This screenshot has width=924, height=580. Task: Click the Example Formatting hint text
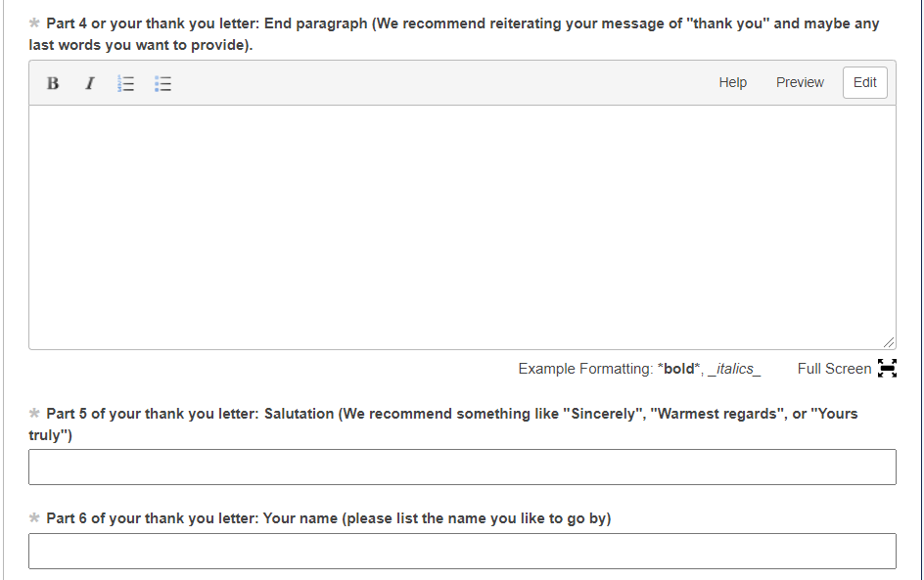coord(638,369)
